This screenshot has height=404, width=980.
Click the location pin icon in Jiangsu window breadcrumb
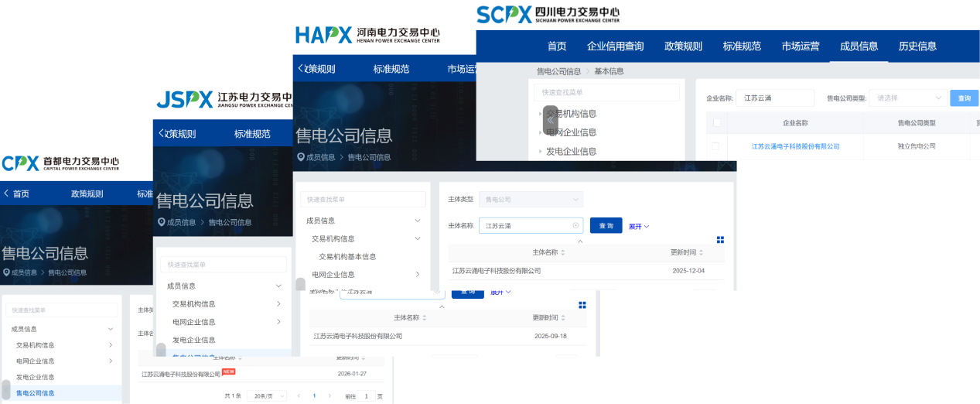[x=161, y=222]
